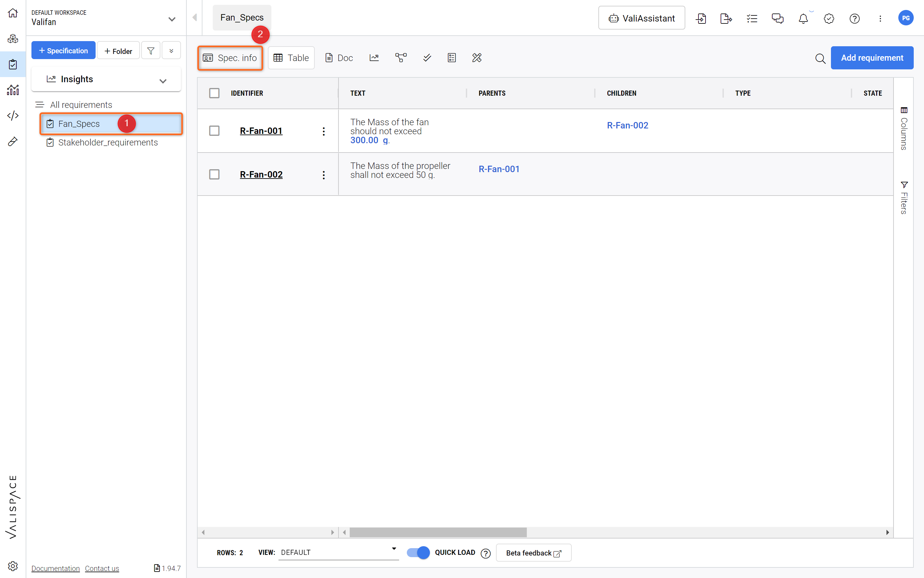Open the checklist document view icon
The image size is (924, 578).
[x=452, y=58]
